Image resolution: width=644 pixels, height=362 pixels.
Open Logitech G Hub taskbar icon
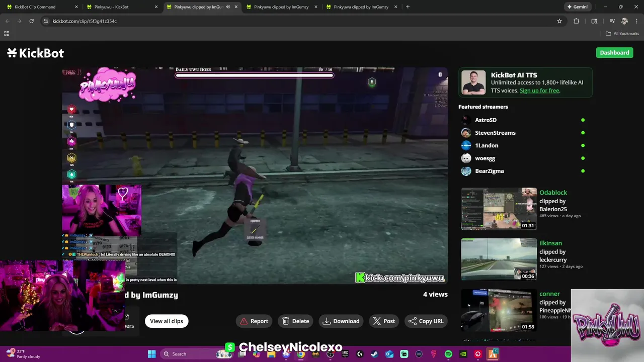[359, 354]
